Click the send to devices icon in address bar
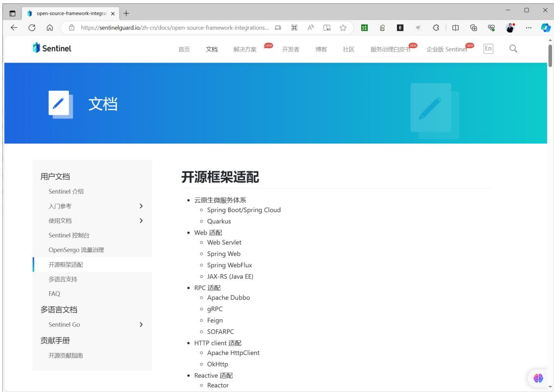 [x=278, y=27]
